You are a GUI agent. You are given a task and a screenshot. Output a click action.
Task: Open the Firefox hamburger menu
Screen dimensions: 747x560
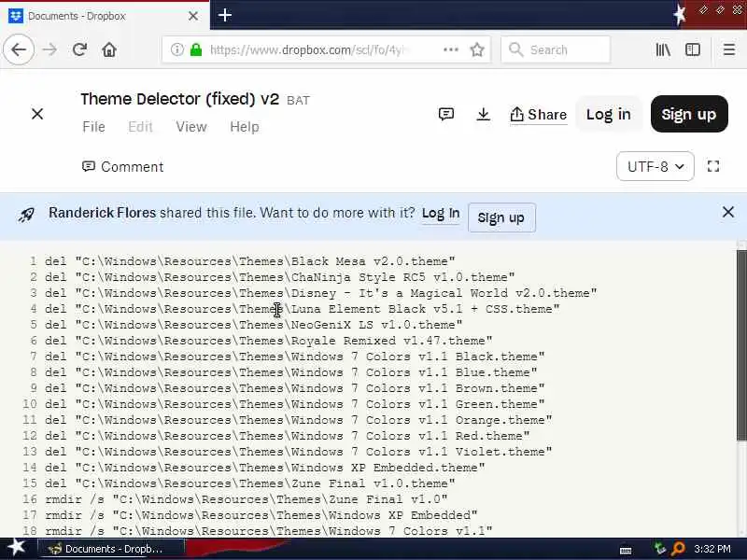click(x=729, y=49)
